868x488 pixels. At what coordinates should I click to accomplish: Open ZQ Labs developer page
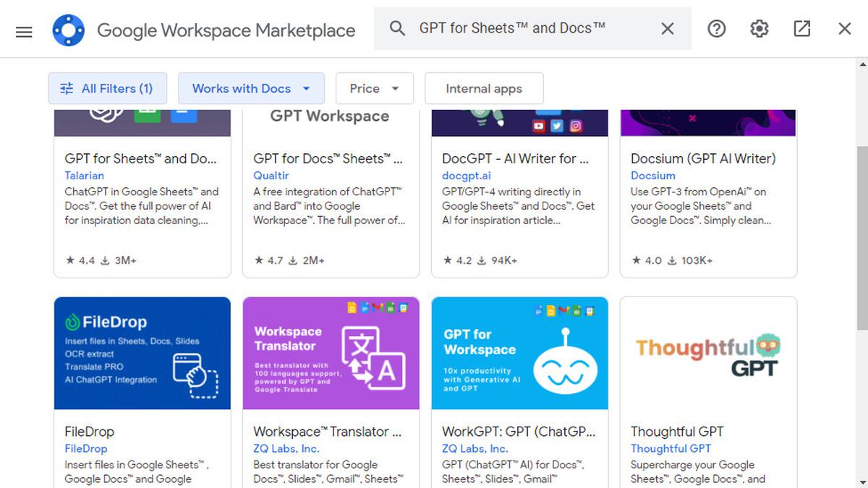coord(287,448)
